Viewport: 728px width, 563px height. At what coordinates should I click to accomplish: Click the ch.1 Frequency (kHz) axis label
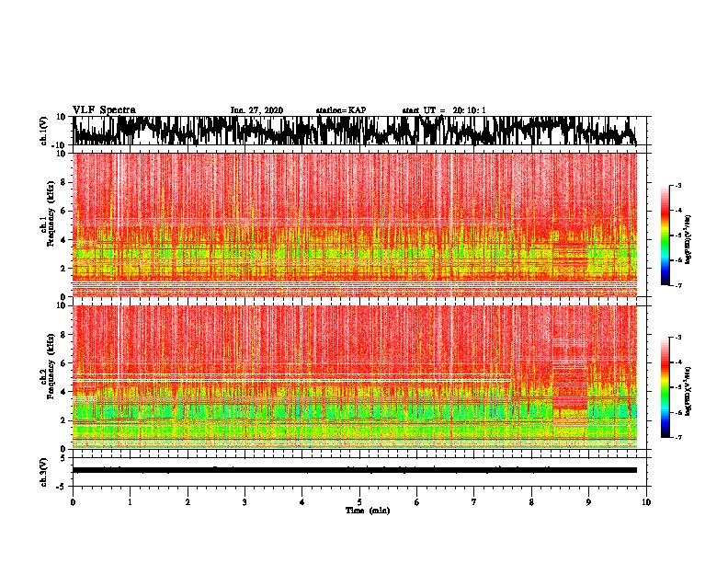point(48,214)
